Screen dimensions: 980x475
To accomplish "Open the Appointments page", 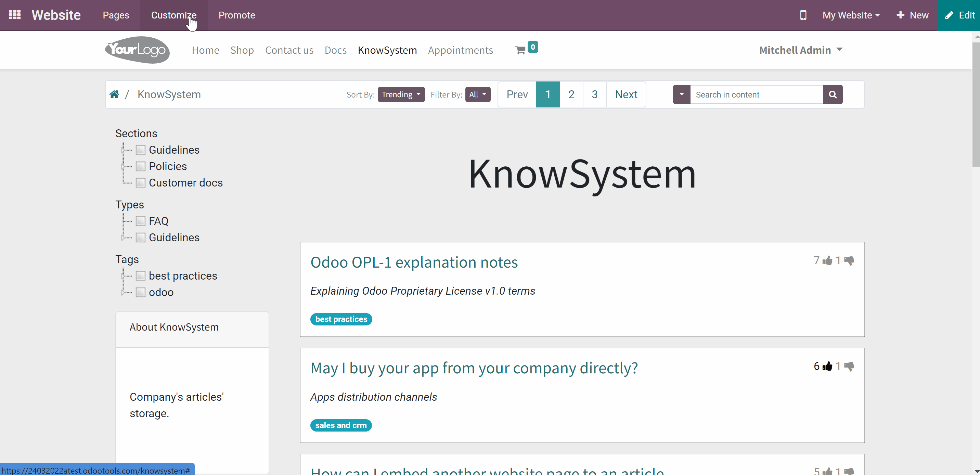I will [x=460, y=50].
